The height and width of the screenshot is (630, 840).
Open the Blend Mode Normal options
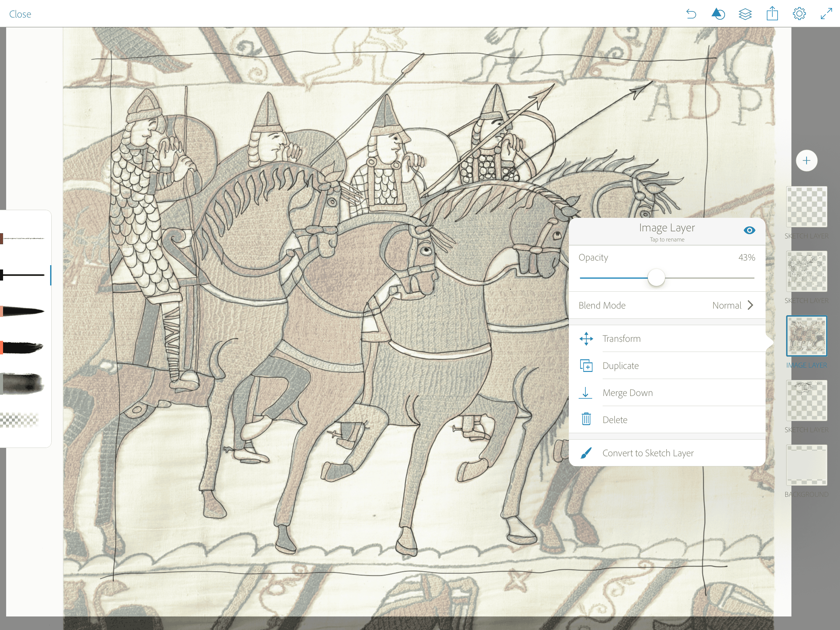[667, 305]
